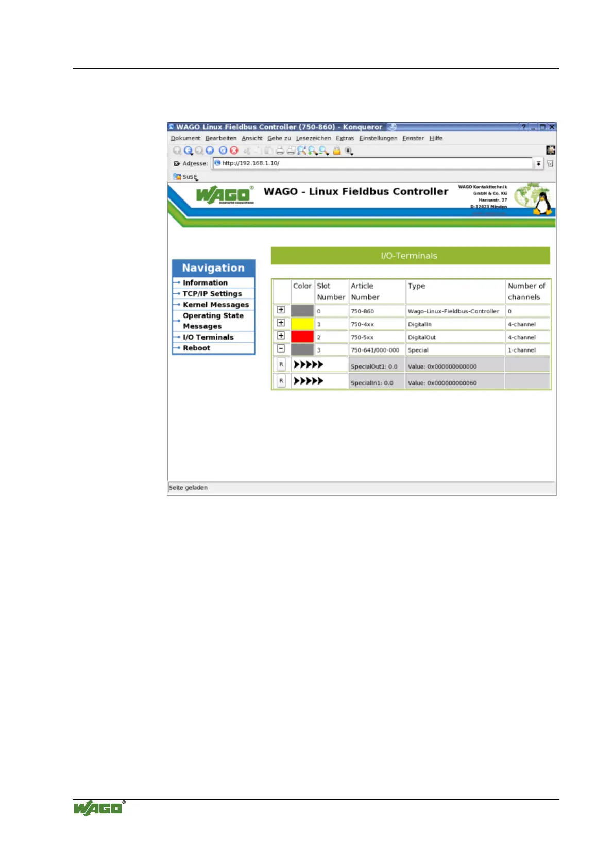Reload the page with the refresh icon
The height and width of the screenshot is (868, 613).
coord(223,151)
